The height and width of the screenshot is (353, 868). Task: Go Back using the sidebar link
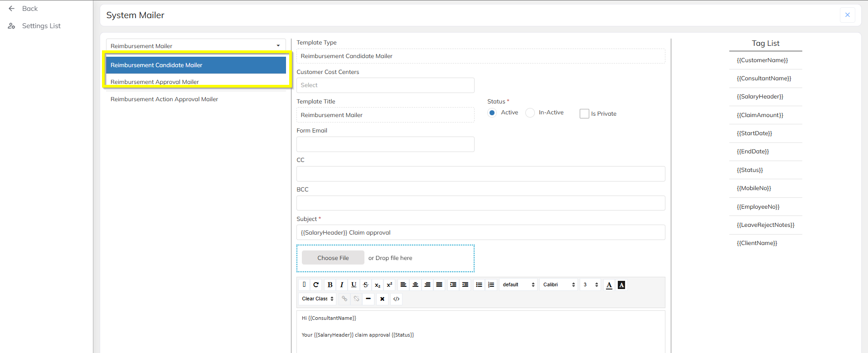pyautogui.click(x=29, y=9)
